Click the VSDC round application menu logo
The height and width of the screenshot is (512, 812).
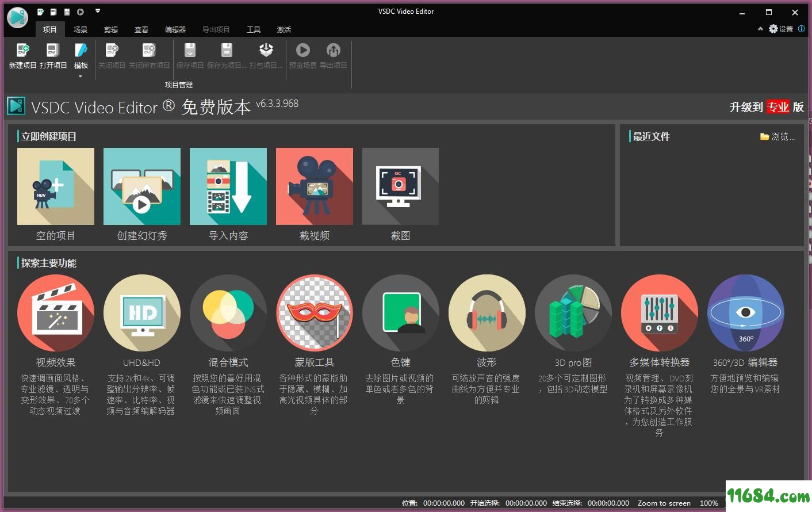tap(17, 17)
